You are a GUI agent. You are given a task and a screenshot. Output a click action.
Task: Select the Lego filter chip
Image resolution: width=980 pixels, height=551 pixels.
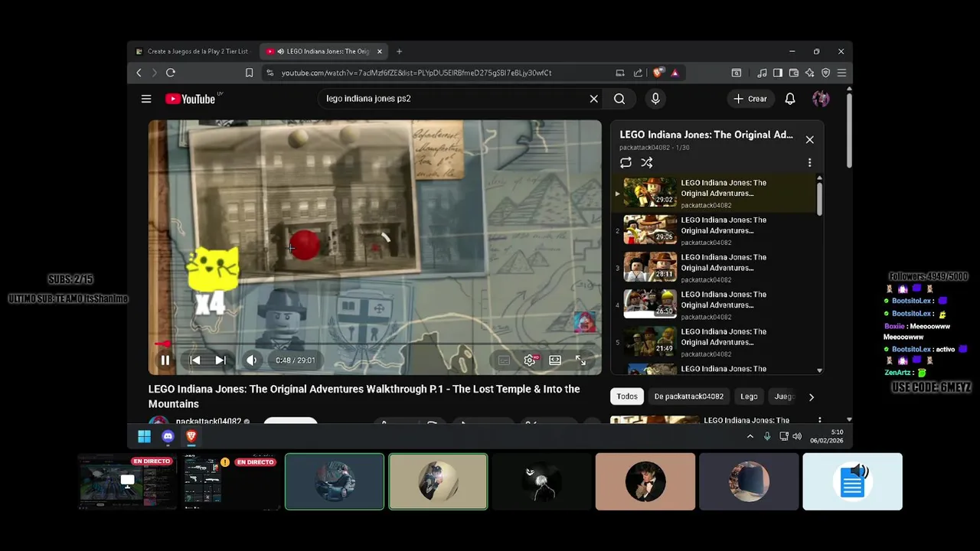749,396
